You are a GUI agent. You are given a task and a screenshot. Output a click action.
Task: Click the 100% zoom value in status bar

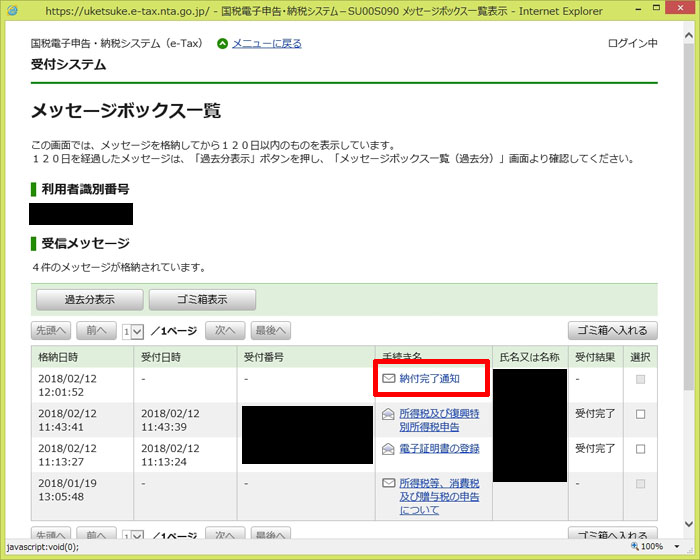click(652, 547)
